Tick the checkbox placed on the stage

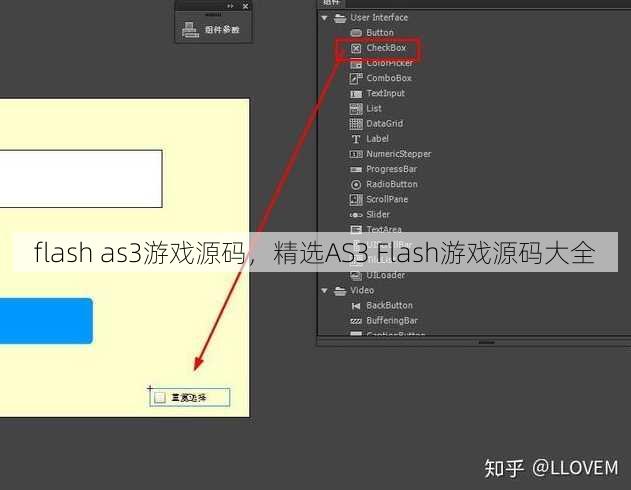pyautogui.click(x=160, y=398)
